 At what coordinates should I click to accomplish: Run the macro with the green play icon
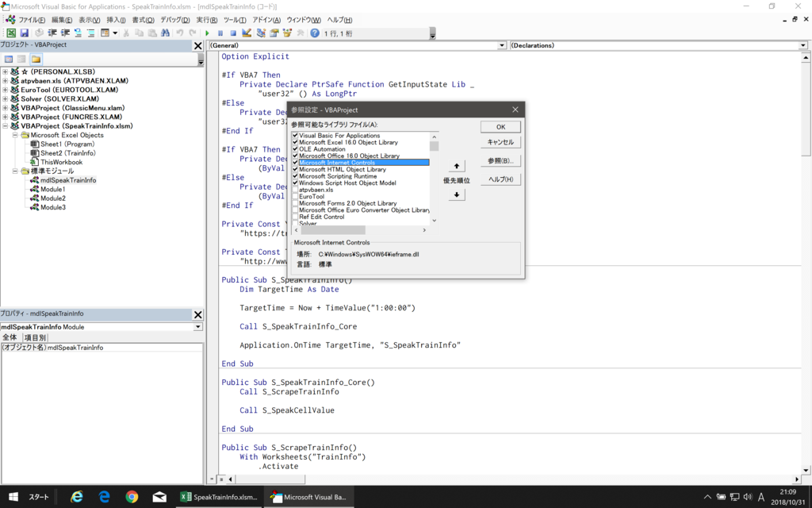(207, 33)
